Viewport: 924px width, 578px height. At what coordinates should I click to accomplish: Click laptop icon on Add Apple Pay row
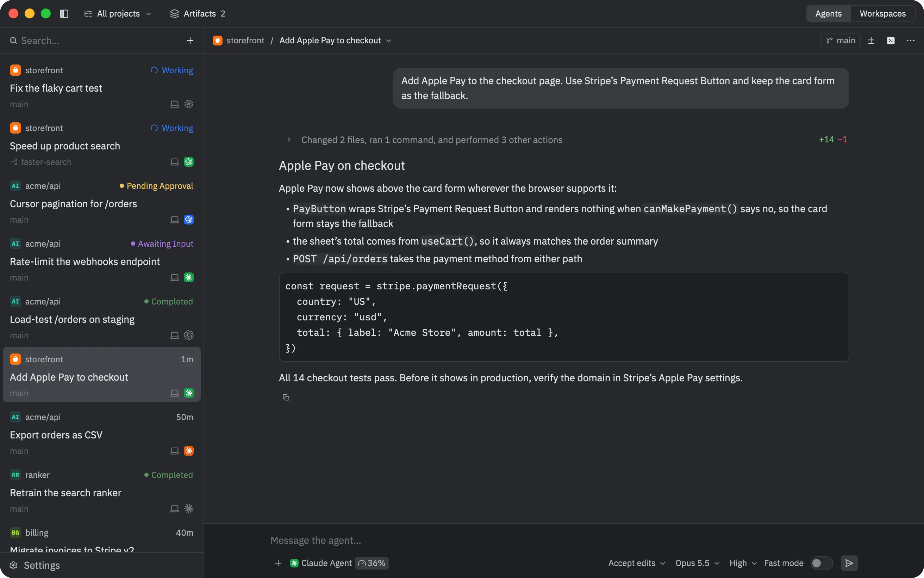tap(175, 393)
